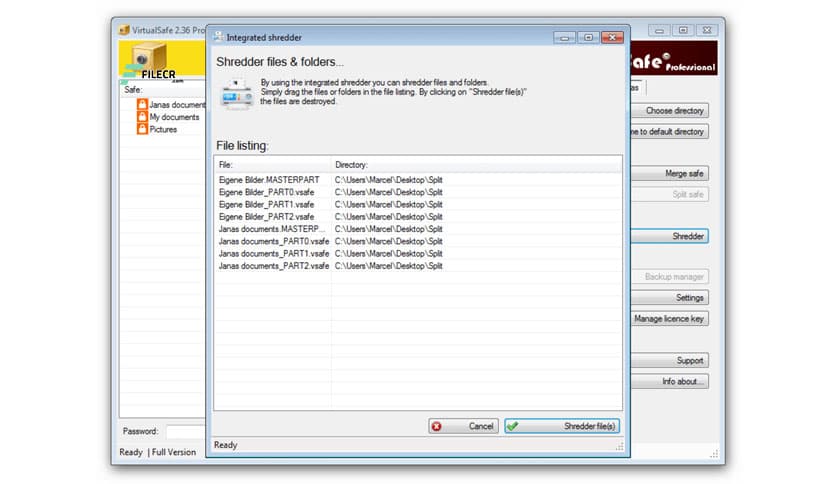
Task: Click the default directory button
Action: pos(670,132)
